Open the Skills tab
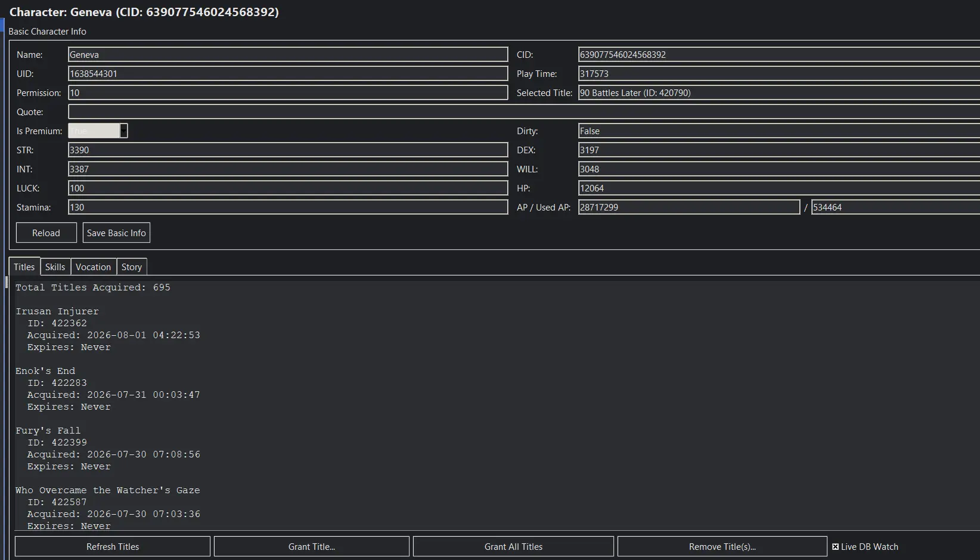 tap(55, 267)
